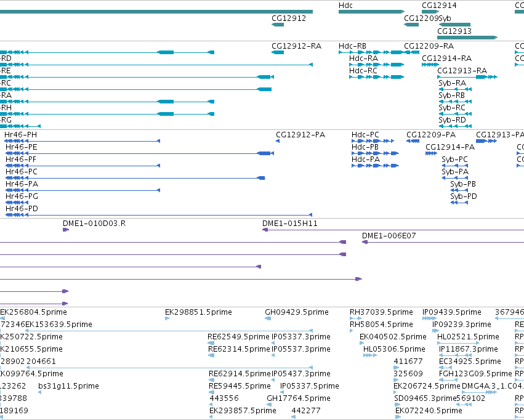Select the CG12914-PA protein label
The width and height of the screenshot is (524, 420).
(x=450, y=147)
